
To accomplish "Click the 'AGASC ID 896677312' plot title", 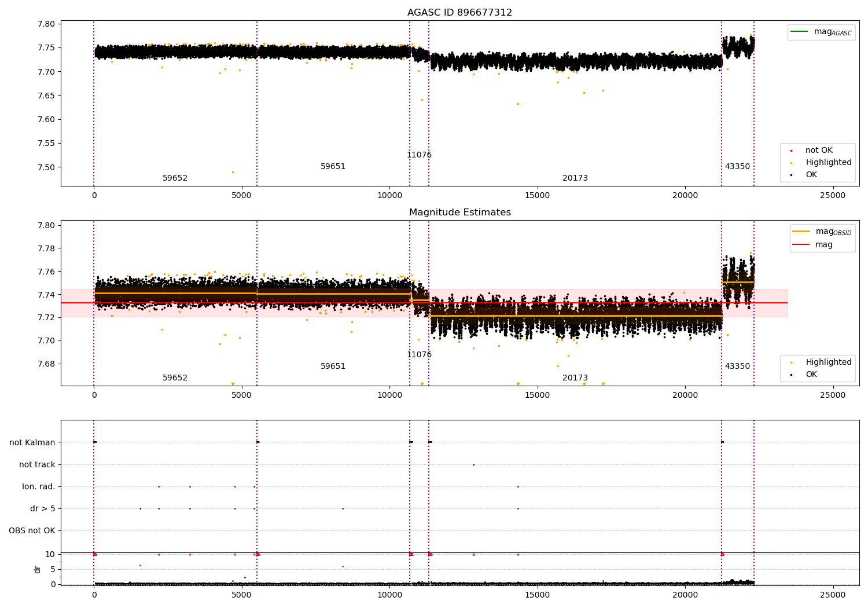I will pyautogui.click(x=459, y=13).
